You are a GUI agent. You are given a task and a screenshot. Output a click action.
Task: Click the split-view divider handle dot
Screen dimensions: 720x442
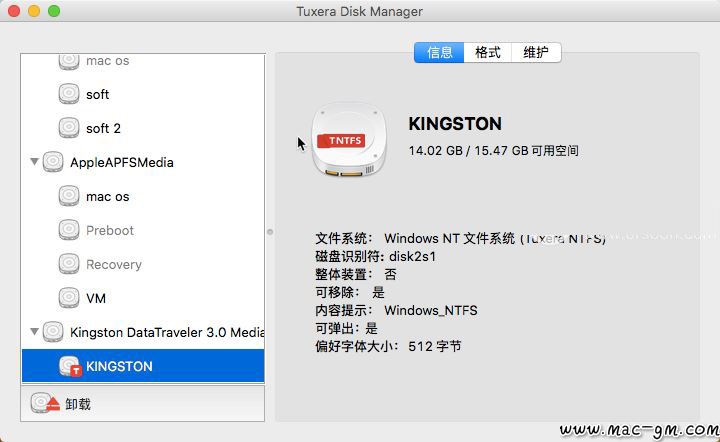[x=270, y=232]
